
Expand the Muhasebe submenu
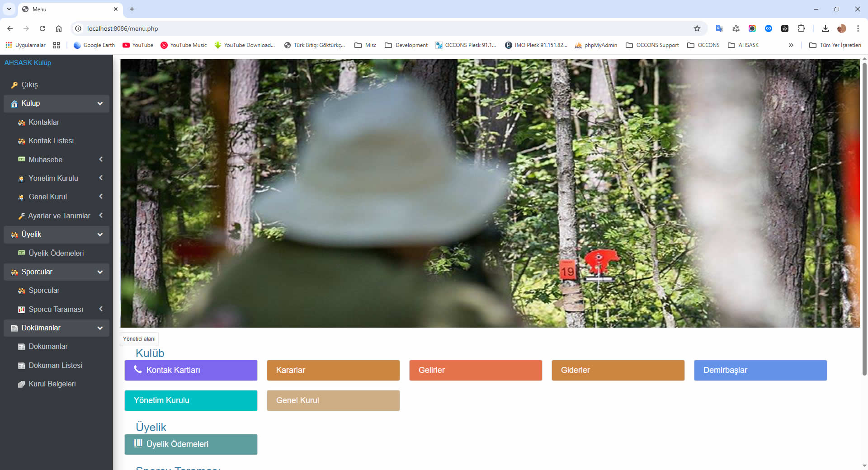(101, 160)
